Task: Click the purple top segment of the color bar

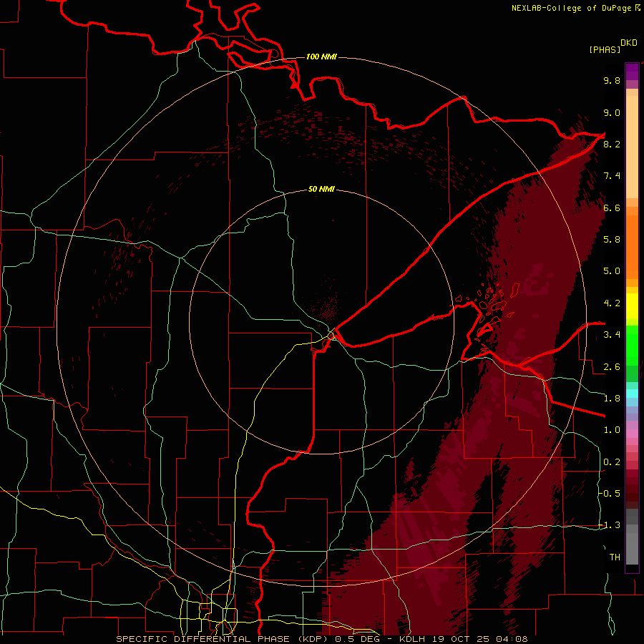Action: (632, 72)
